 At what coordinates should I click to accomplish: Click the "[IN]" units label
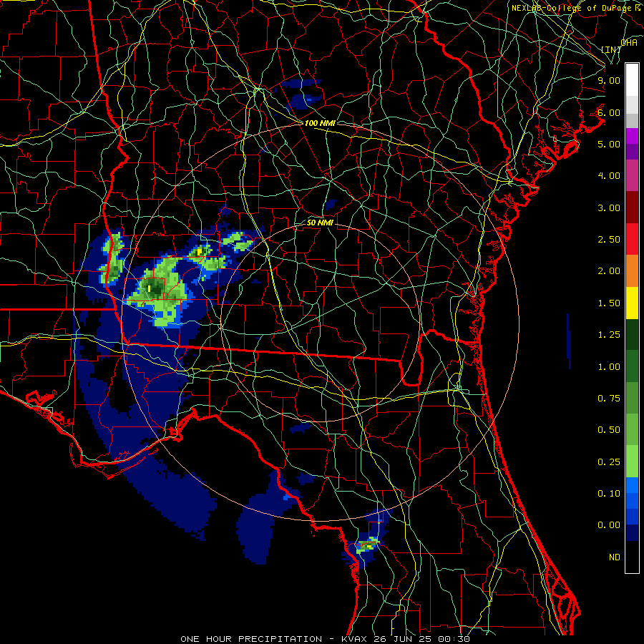tap(611, 49)
